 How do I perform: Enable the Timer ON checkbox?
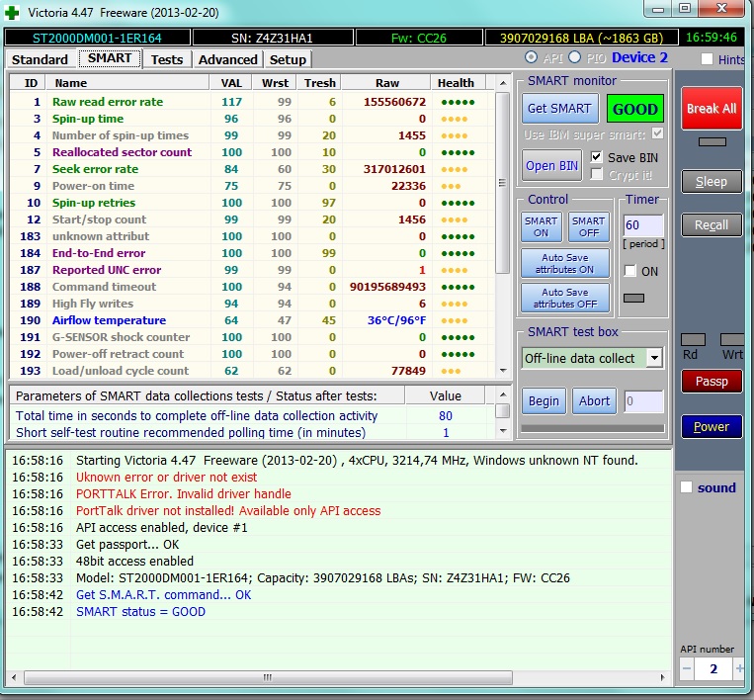pos(629,271)
